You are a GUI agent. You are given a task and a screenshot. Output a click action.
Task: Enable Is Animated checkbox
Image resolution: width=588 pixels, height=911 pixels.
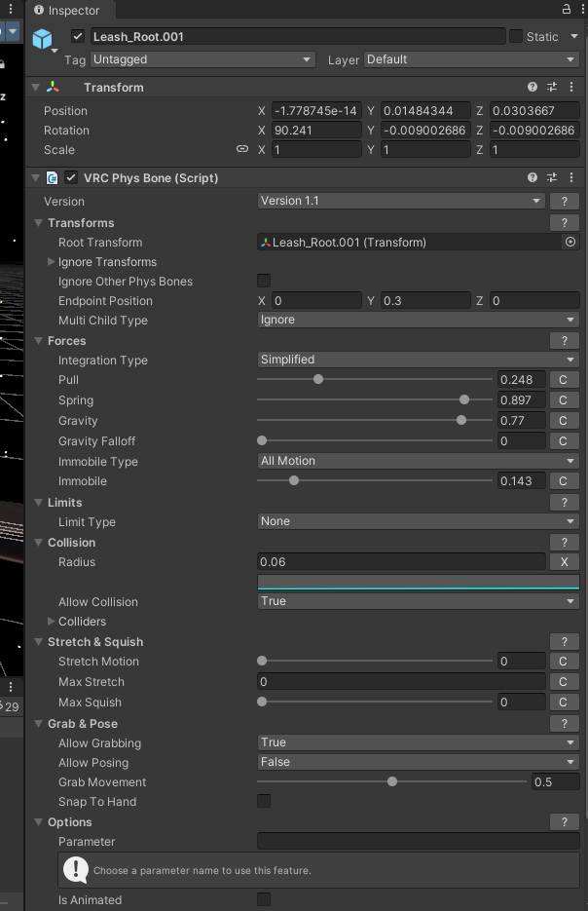264,898
